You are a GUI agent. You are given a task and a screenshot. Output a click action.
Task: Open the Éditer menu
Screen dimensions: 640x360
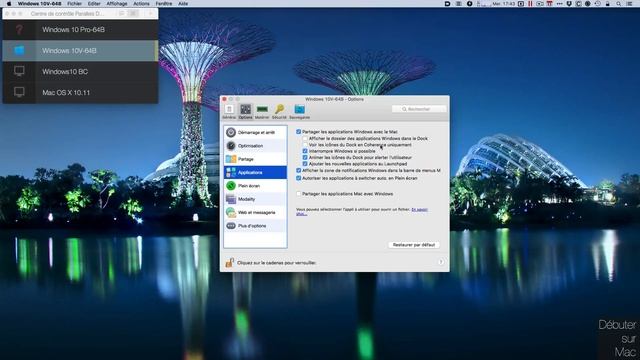point(94,4)
